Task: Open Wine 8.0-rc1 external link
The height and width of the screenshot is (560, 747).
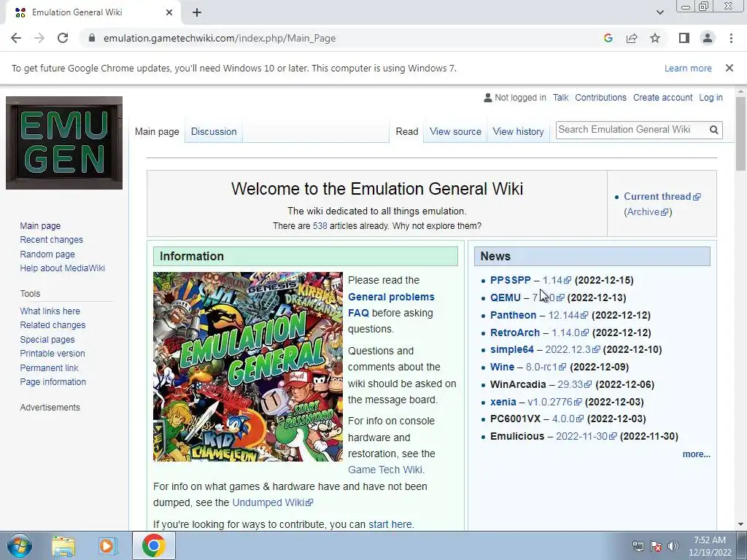Action: coord(546,367)
